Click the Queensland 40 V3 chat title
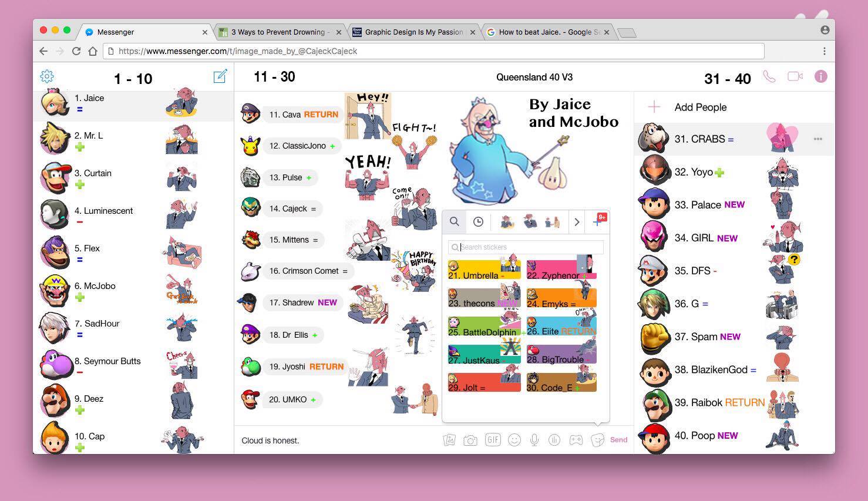This screenshot has width=868, height=501. [x=534, y=77]
